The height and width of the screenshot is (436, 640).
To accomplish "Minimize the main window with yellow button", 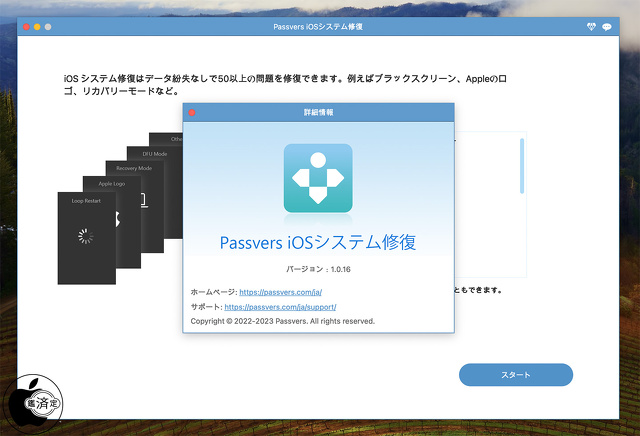I will point(37,27).
